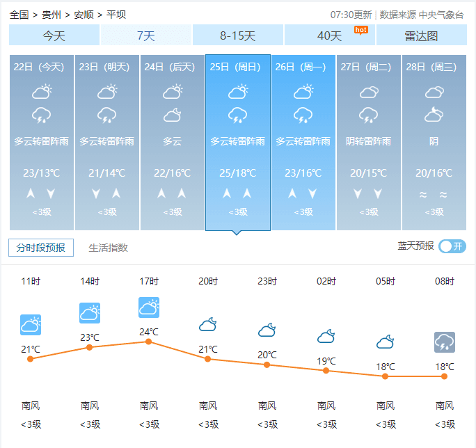Image resolution: width=476 pixels, height=448 pixels.
Task: Click the wind direction symbols for 28日
Action: click(433, 195)
